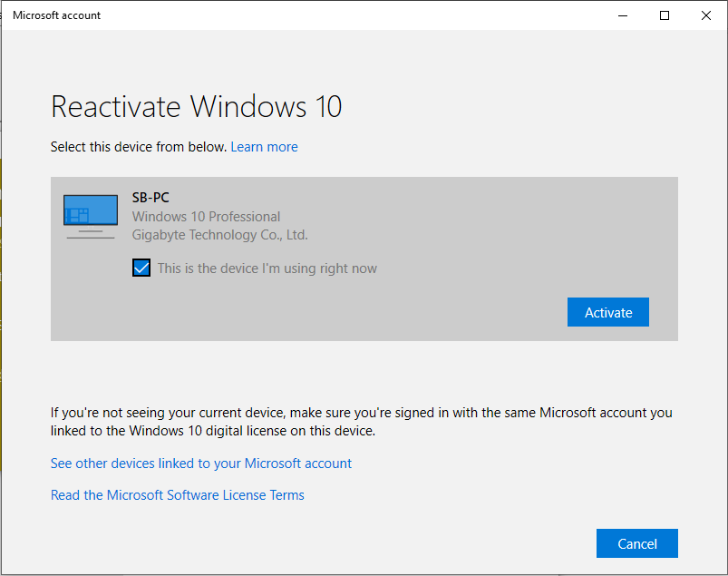Close the Microsoft account window
Screen dimensions: 728x576
[x=706, y=15]
